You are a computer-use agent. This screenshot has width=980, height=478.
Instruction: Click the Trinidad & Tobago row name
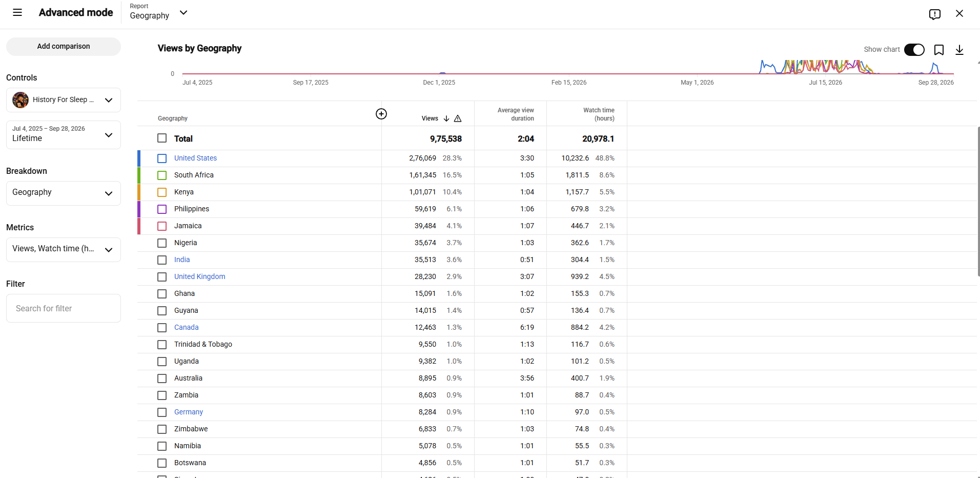203,344
